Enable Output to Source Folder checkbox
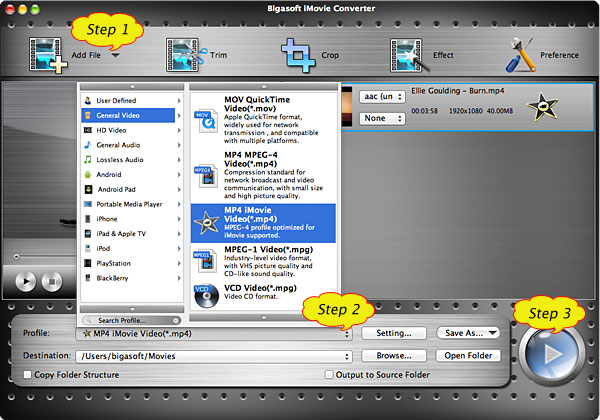This screenshot has height=420, width=600. click(329, 374)
